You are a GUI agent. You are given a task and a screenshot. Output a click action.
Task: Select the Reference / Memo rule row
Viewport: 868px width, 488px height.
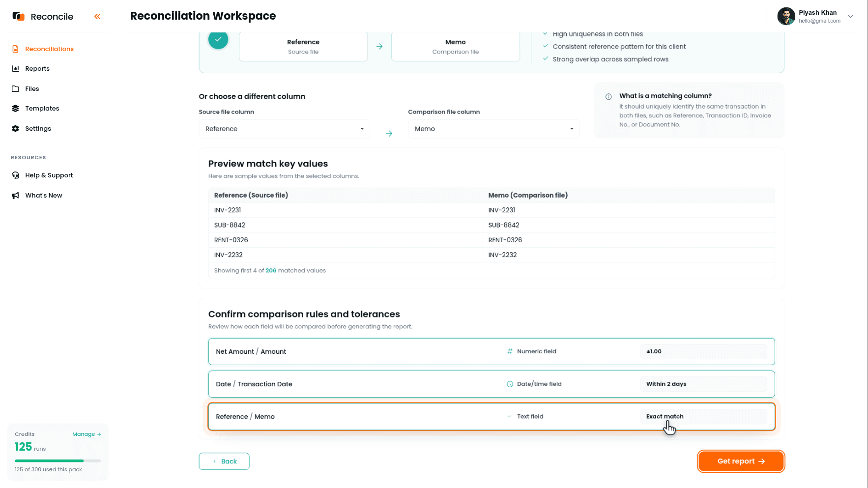coord(492,417)
